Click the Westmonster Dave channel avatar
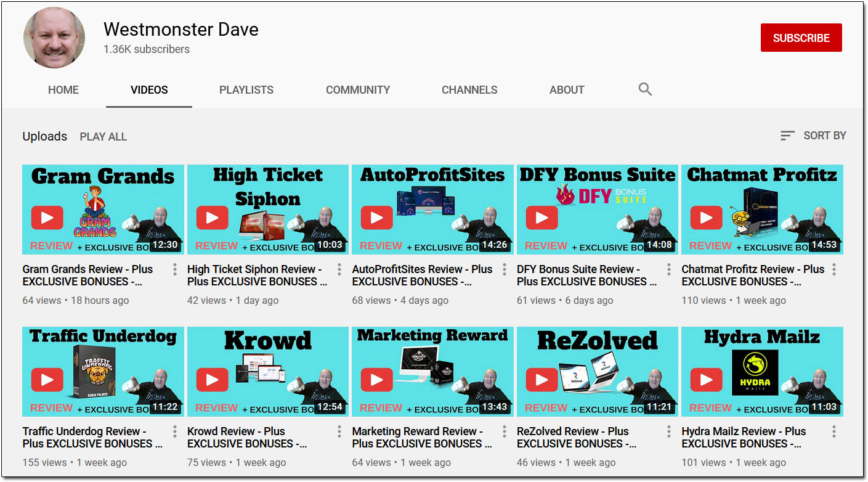The height and width of the screenshot is (482, 868). point(54,38)
